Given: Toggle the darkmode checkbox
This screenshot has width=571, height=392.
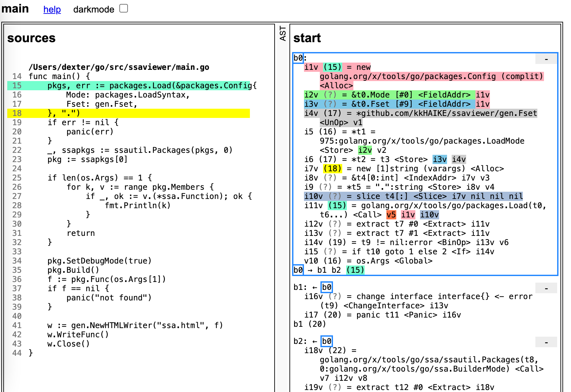Looking at the screenshot, I should point(124,8).
